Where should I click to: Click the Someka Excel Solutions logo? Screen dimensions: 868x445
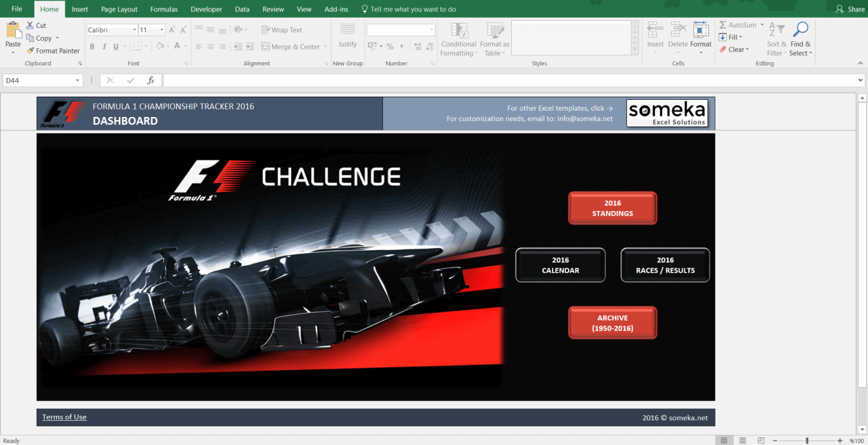tap(667, 113)
